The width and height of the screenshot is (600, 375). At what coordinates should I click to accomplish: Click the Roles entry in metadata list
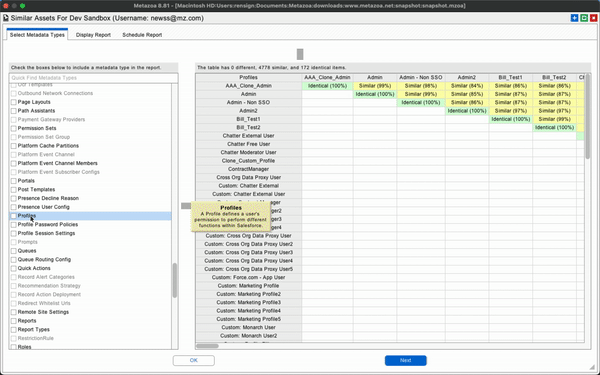point(24,347)
